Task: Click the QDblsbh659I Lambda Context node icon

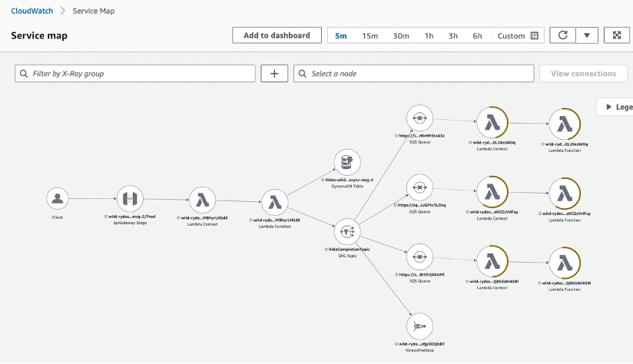Action: (492, 262)
